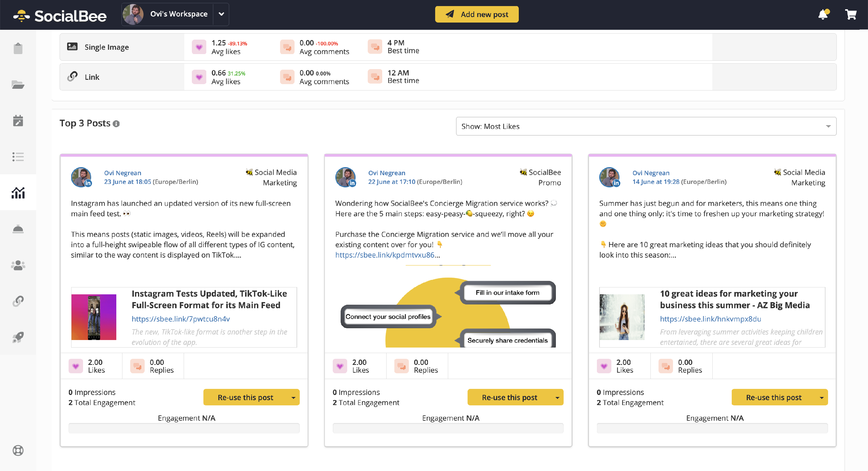Click the SocialBee Promo category label
The height and width of the screenshot is (471, 868).
click(x=540, y=178)
